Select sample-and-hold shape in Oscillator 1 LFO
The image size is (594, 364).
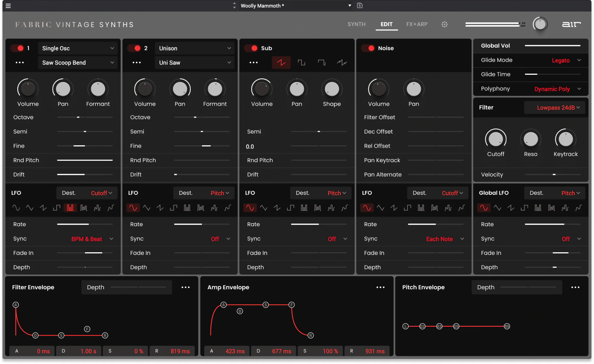click(x=70, y=208)
